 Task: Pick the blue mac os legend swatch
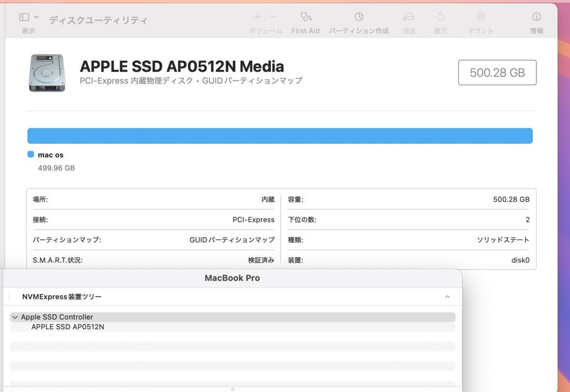coord(31,155)
